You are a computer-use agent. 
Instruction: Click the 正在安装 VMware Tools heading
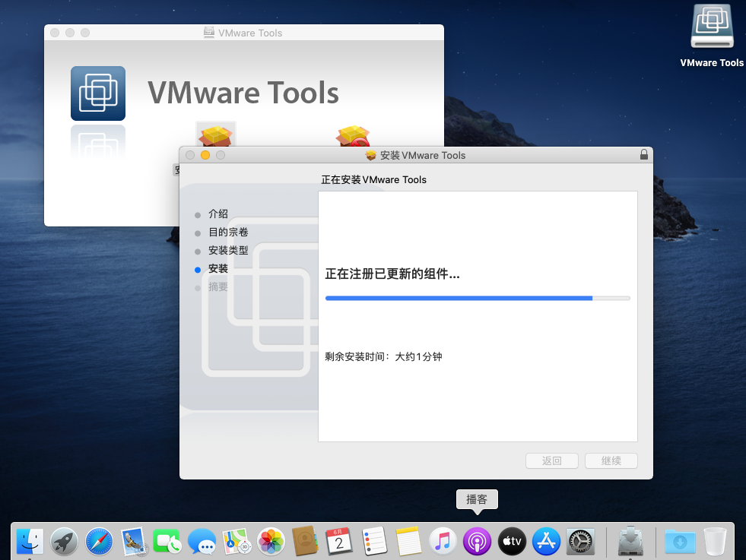pos(373,179)
